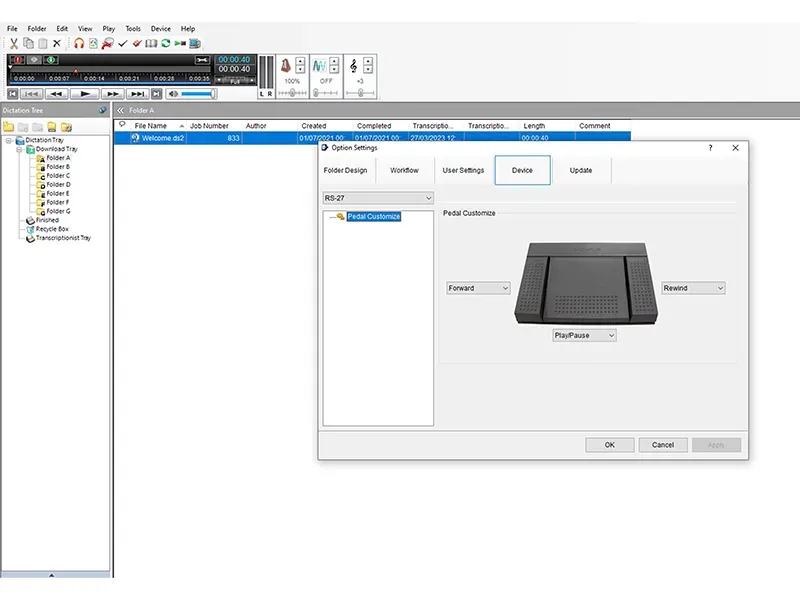Click the treble clef tone icon

click(x=353, y=66)
